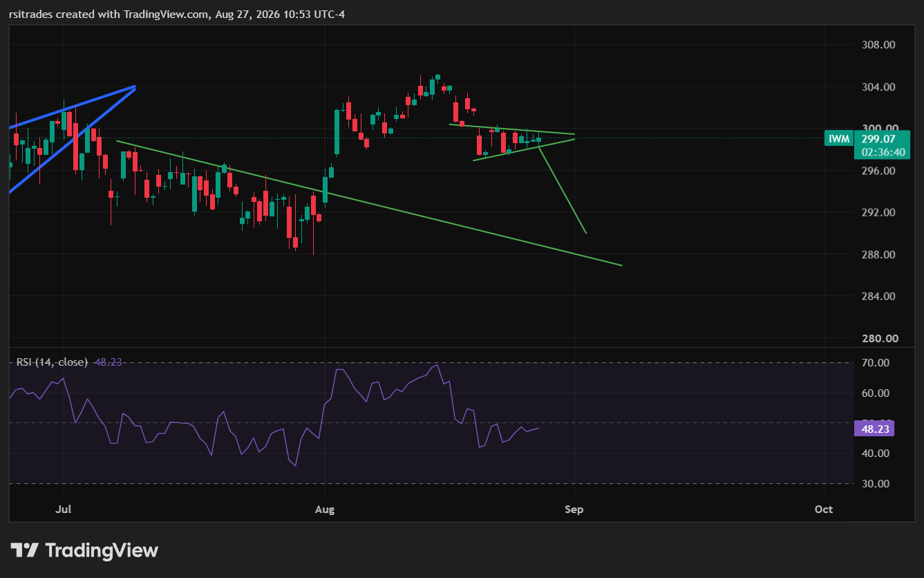Click the 30.00 RSI axis label

click(x=875, y=484)
